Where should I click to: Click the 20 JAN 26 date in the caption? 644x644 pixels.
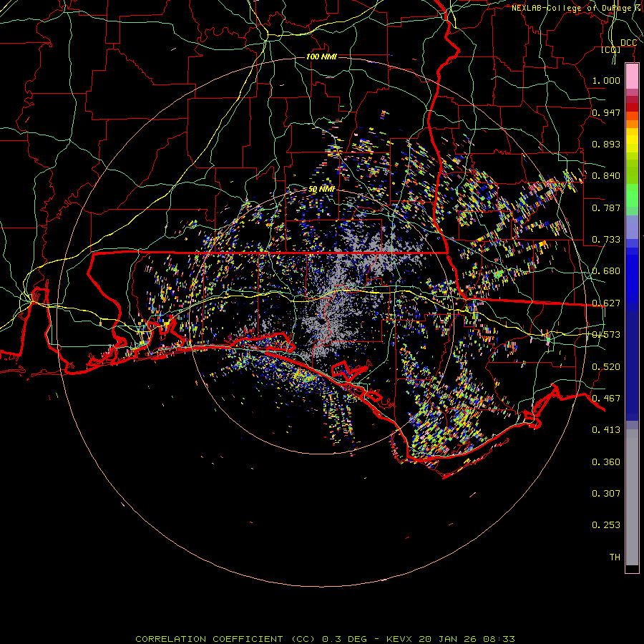pyautogui.click(x=447, y=639)
